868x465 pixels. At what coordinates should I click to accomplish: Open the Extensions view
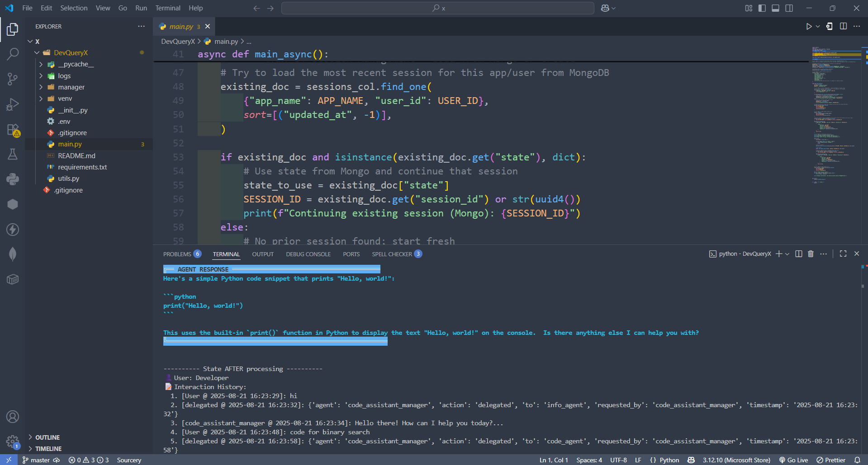click(x=13, y=130)
